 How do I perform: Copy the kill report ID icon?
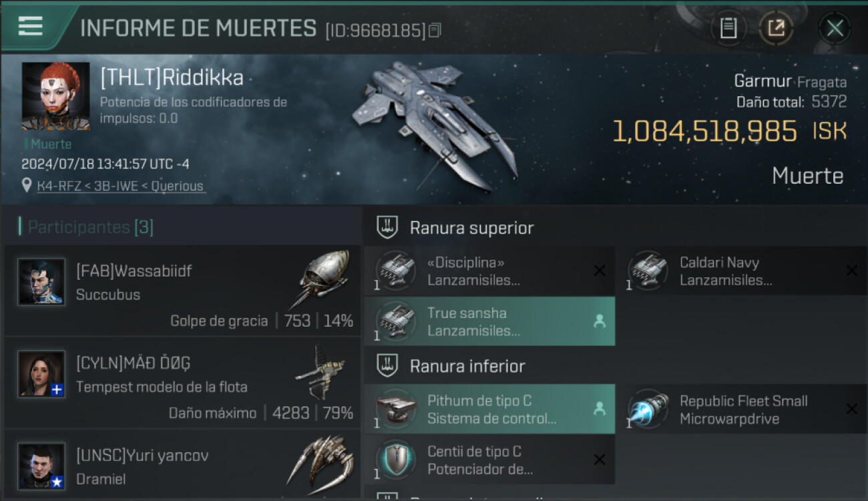click(x=435, y=31)
